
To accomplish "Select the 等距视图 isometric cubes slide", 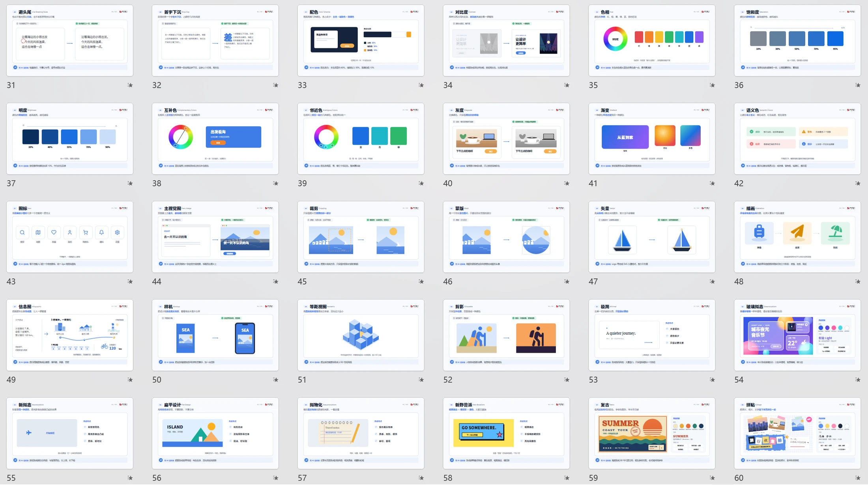I will point(361,335).
